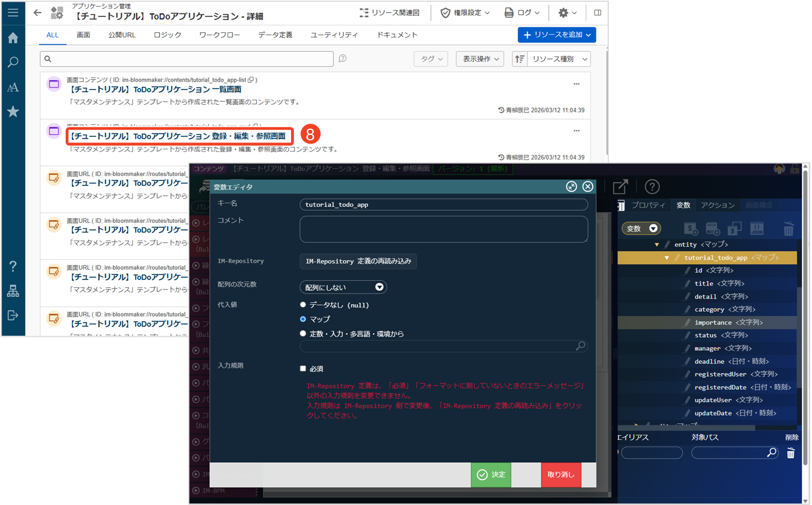Open the favorites star icon in sidebar
Screen dimensions: 812x505
pyautogui.click(x=13, y=112)
